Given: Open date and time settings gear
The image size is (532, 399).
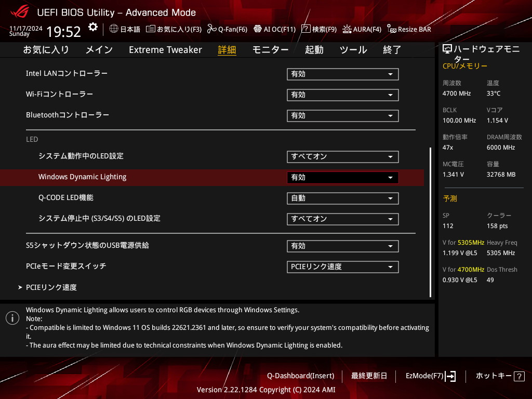Looking at the screenshot, I should point(92,27).
